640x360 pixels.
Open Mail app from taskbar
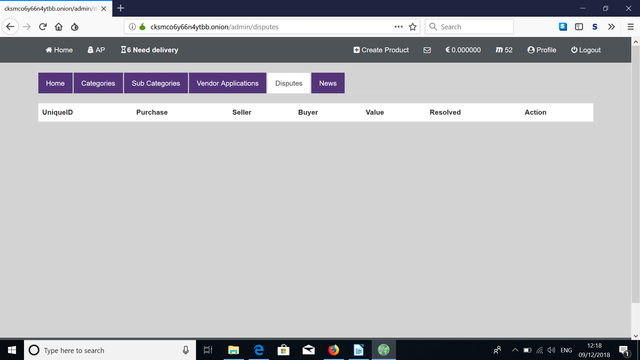coord(309,350)
